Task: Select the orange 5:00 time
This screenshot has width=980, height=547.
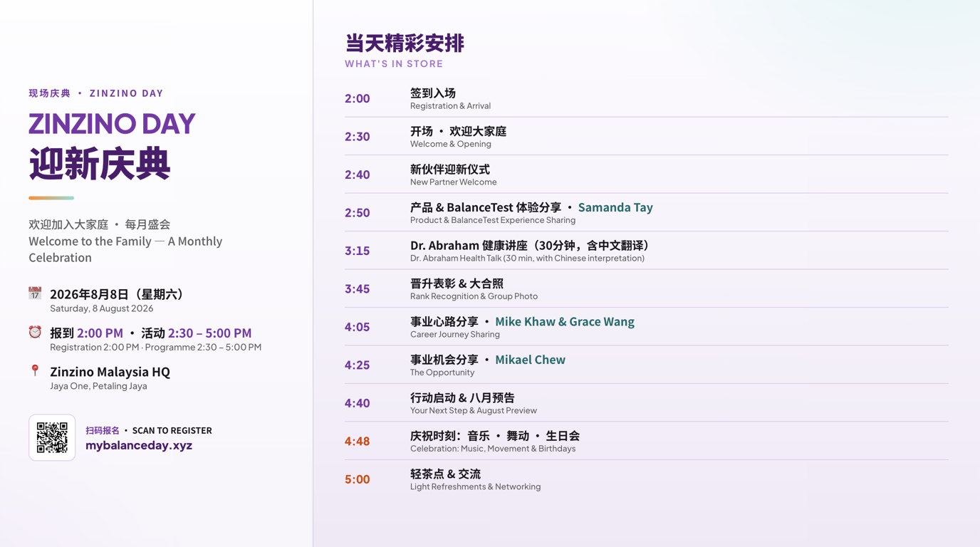Action: coord(358,479)
